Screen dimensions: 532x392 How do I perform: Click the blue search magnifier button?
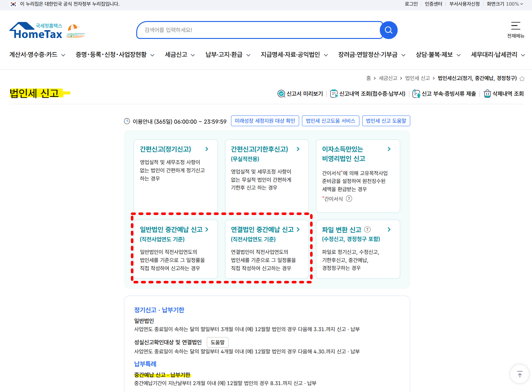pyautogui.click(x=389, y=30)
